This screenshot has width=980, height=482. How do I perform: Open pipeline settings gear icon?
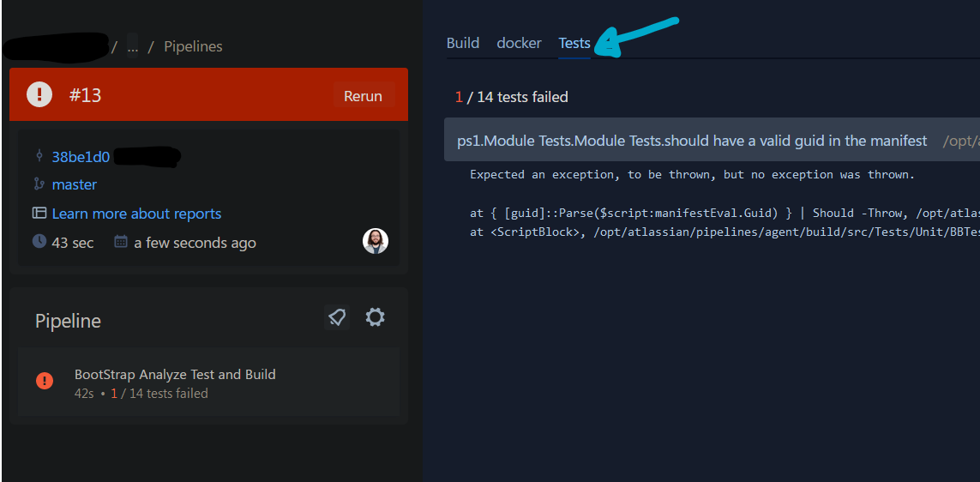tap(375, 317)
